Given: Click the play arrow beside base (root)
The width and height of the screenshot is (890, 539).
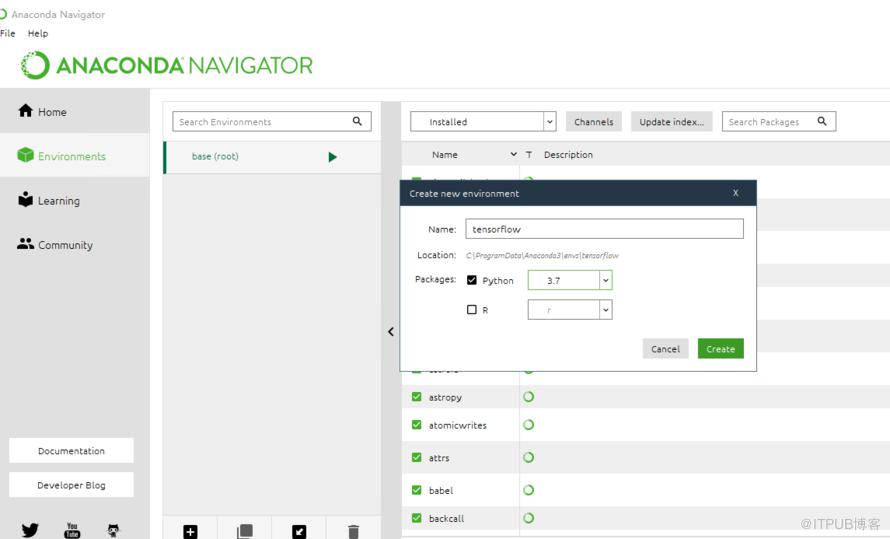Looking at the screenshot, I should click(333, 157).
